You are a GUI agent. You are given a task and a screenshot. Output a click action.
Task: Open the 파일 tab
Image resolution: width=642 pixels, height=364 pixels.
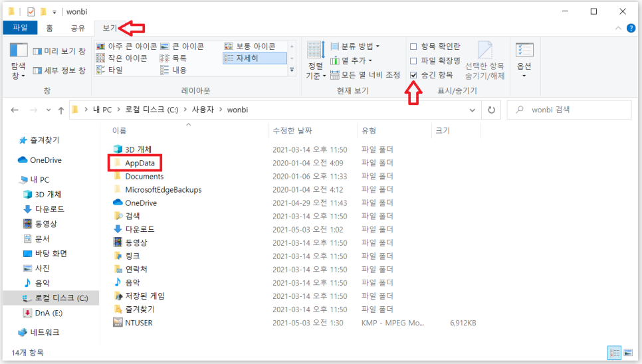(x=20, y=27)
